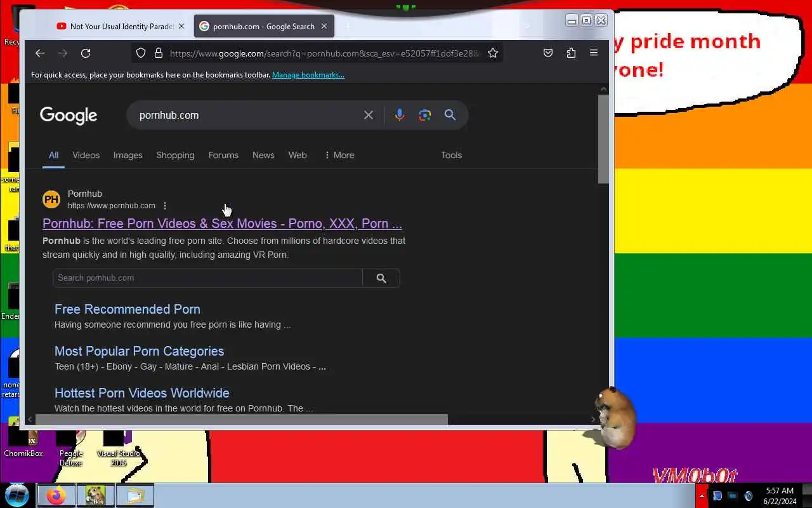Switch to the News results filter
The image size is (812, 508).
263,155
